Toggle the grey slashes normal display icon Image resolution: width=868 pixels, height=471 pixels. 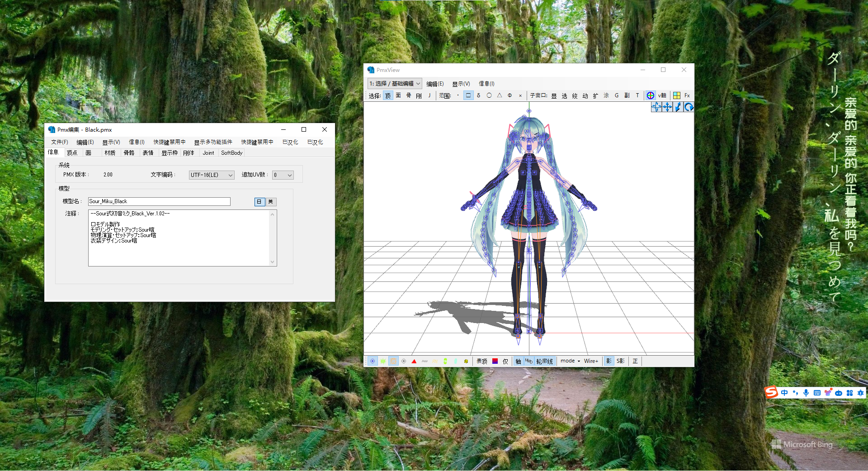pos(425,361)
